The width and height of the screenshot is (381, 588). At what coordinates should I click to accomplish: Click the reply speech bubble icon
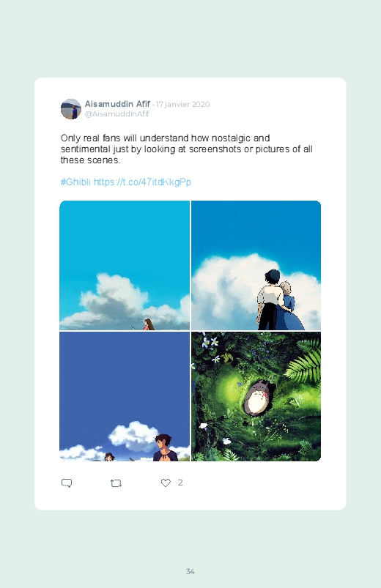pos(67,483)
